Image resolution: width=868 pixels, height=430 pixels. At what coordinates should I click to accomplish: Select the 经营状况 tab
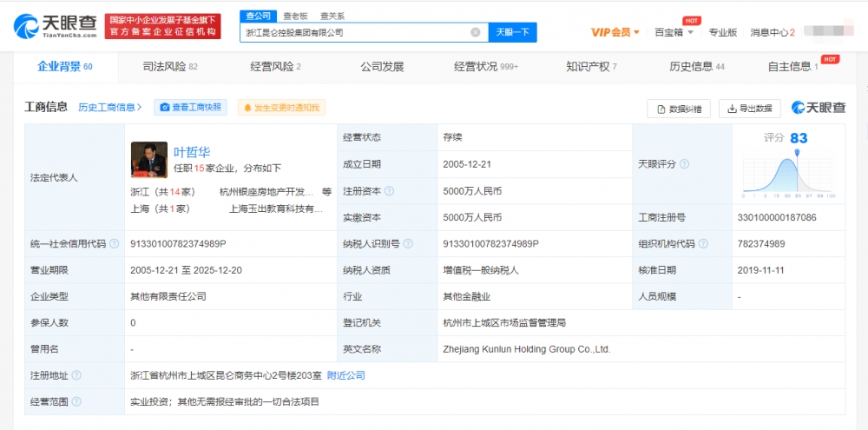click(x=486, y=67)
